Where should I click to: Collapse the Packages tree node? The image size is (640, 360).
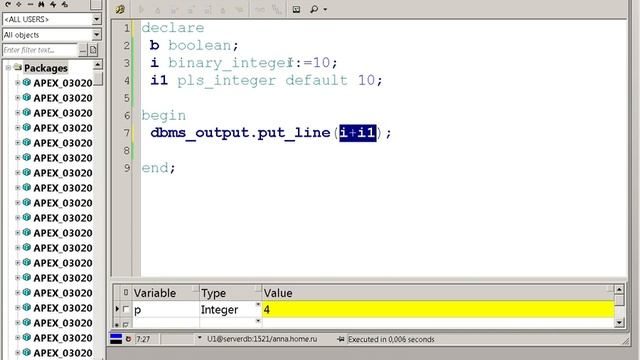tap(8, 68)
